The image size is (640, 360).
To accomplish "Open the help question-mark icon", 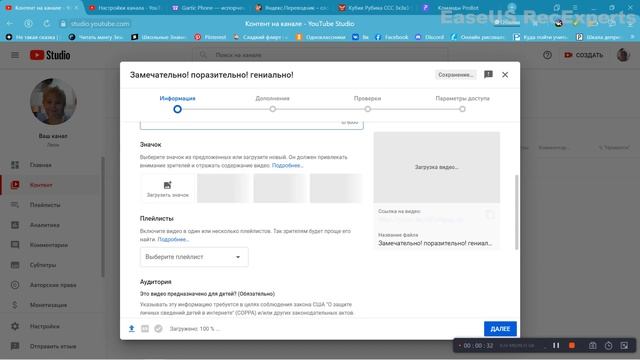I will pyautogui.click(x=547, y=55).
